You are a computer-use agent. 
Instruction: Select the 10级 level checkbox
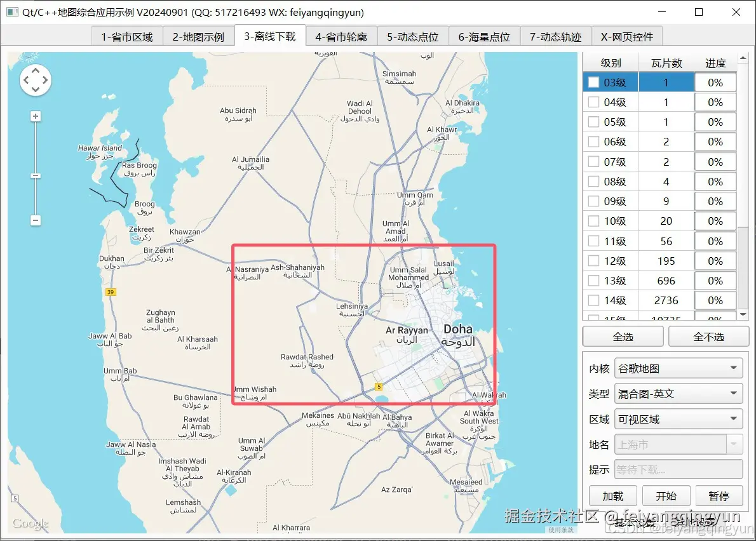pyautogui.click(x=593, y=221)
